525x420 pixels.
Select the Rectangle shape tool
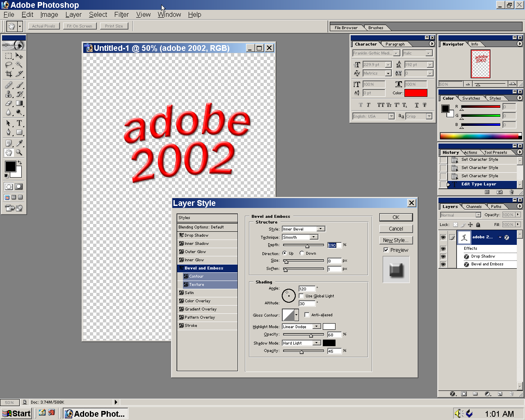point(19,132)
